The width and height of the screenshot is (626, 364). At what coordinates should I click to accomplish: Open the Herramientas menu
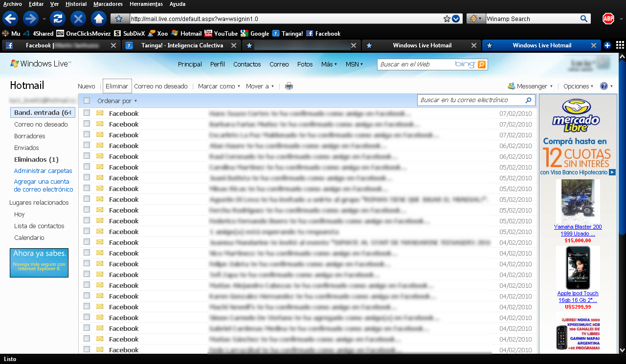tap(146, 4)
